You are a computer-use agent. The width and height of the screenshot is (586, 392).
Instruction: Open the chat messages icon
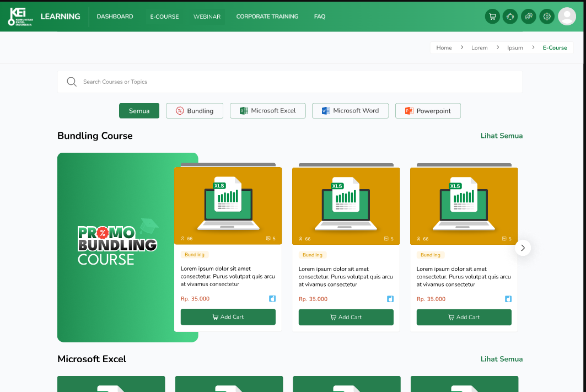click(529, 17)
